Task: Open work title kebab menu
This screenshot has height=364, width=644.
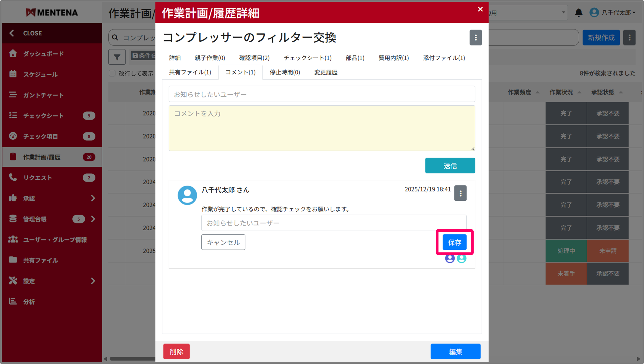Action: tap(475, 37)
